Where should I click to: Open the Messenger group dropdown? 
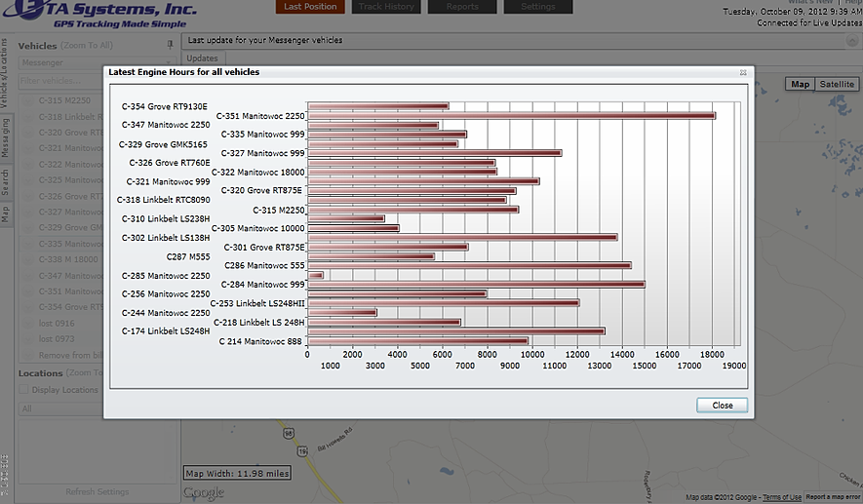97,62
